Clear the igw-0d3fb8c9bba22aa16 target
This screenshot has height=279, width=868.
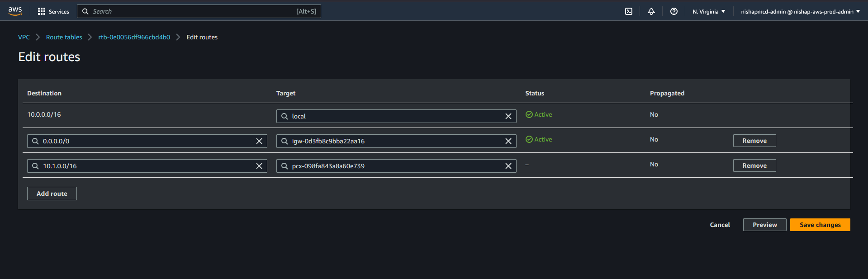pyautogui.click(x=508, y=141)
